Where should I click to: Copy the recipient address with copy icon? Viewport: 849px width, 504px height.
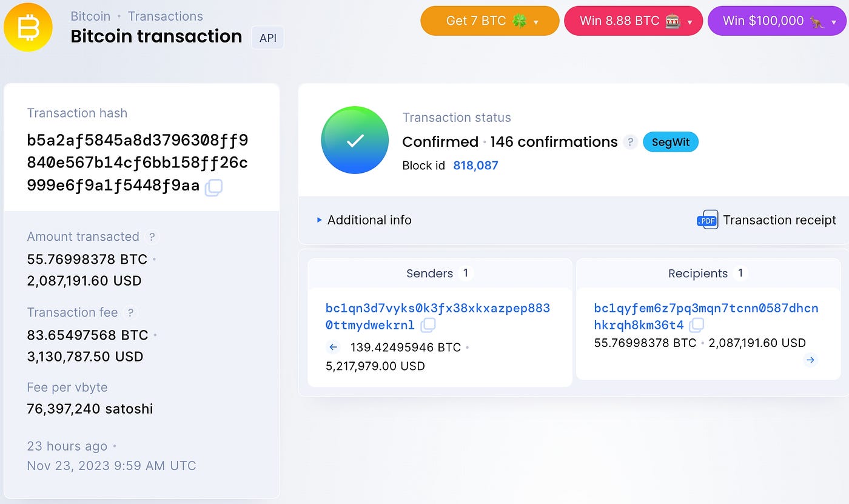click(x=697, y=325)
